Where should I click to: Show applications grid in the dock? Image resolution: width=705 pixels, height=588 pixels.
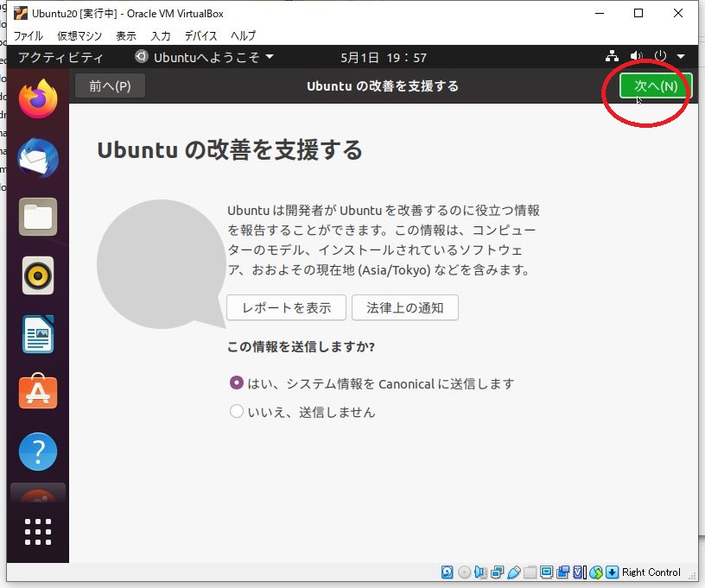(x=38, y=532)
